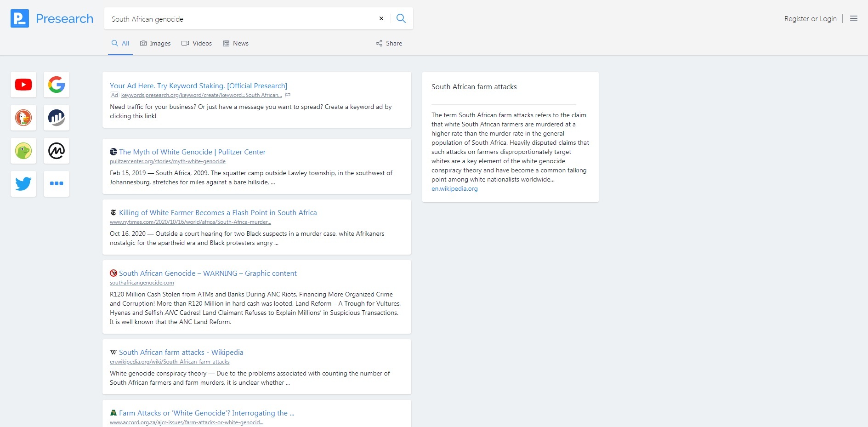Open 'The Myth of White Genocide' result
868x427 pixels.
point(192,152)
